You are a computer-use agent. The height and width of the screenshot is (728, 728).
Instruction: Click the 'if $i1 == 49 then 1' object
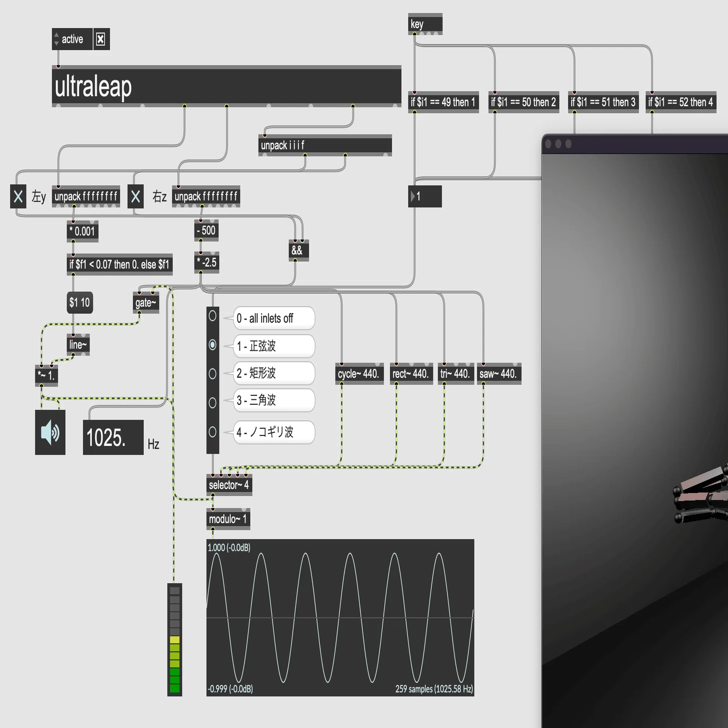(x=443, y=102)
